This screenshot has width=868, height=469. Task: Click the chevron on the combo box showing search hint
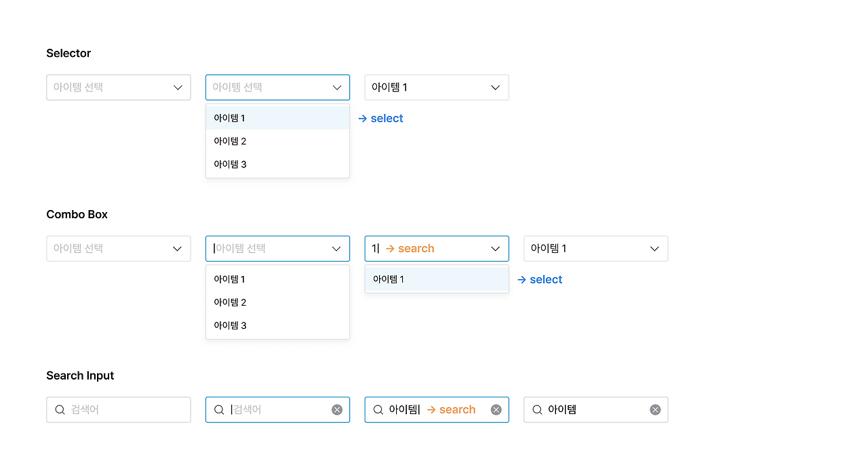[494, 248]
